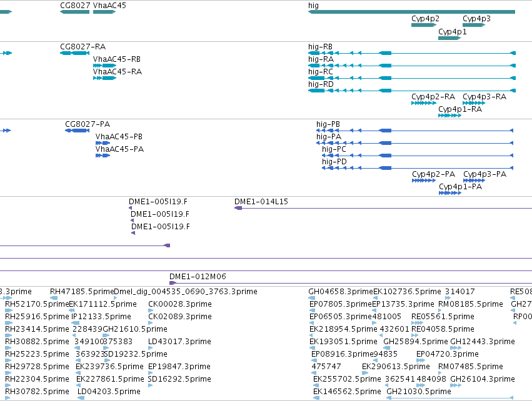Select EST EP07805.3prime

click(341, 304)
